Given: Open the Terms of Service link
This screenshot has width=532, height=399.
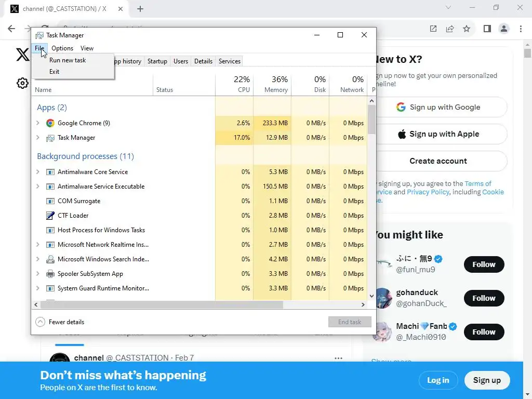Looking at the screenshot, I should click(x=478, y=183).
